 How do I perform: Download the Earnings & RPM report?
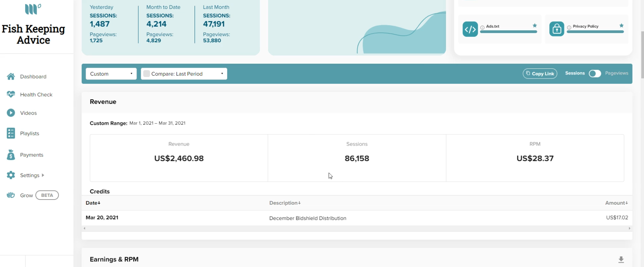point(621,259)
